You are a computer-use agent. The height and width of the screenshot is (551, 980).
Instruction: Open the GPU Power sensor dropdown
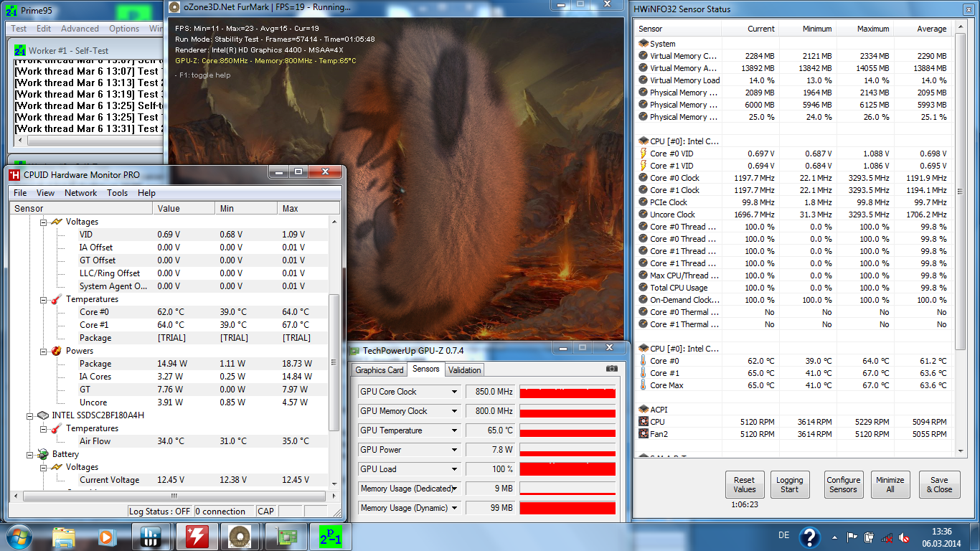[x=454, y=450]
